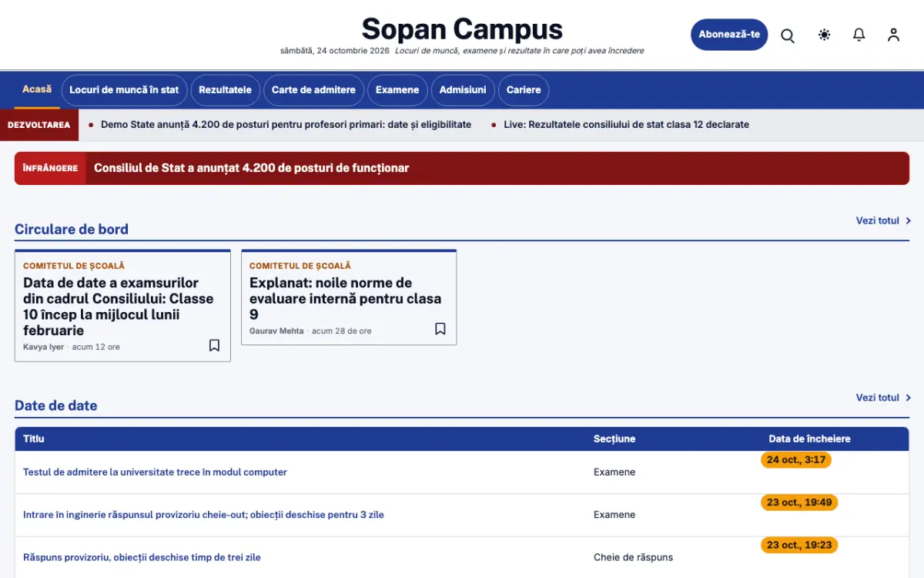Open the search icon in header
Viewport: 924px width, 578px height.
[x=788, y=35]
